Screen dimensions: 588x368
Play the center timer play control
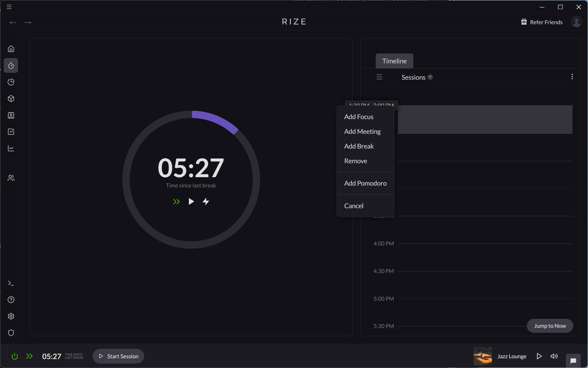coord(191,201)
